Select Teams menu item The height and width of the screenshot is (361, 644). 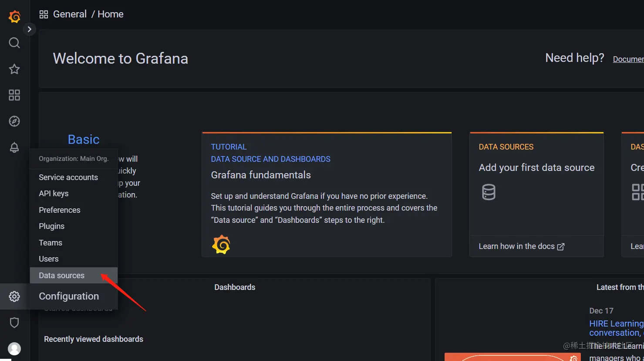[74, 243]
